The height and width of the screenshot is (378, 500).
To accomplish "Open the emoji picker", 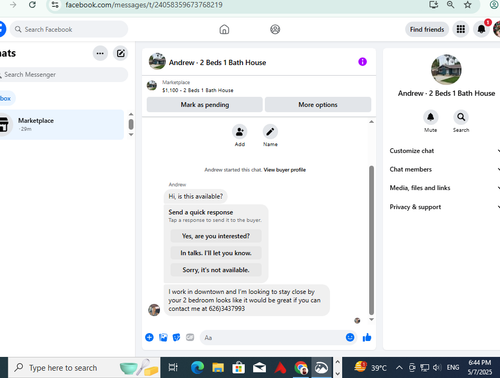I will point(350,337).
